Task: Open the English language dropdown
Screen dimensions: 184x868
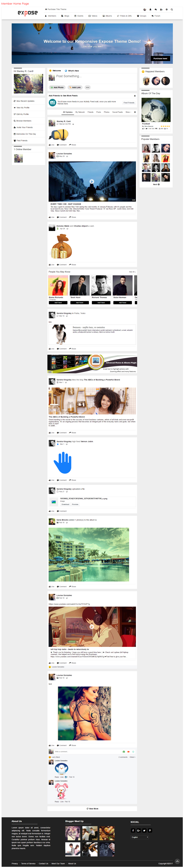Action: 140,837
